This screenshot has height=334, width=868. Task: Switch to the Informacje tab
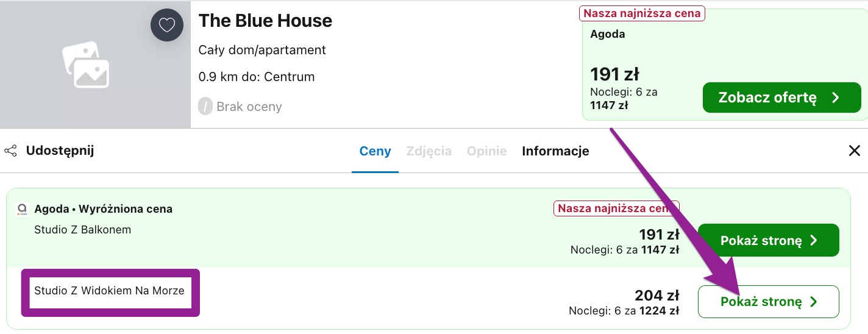click(555, 151)
